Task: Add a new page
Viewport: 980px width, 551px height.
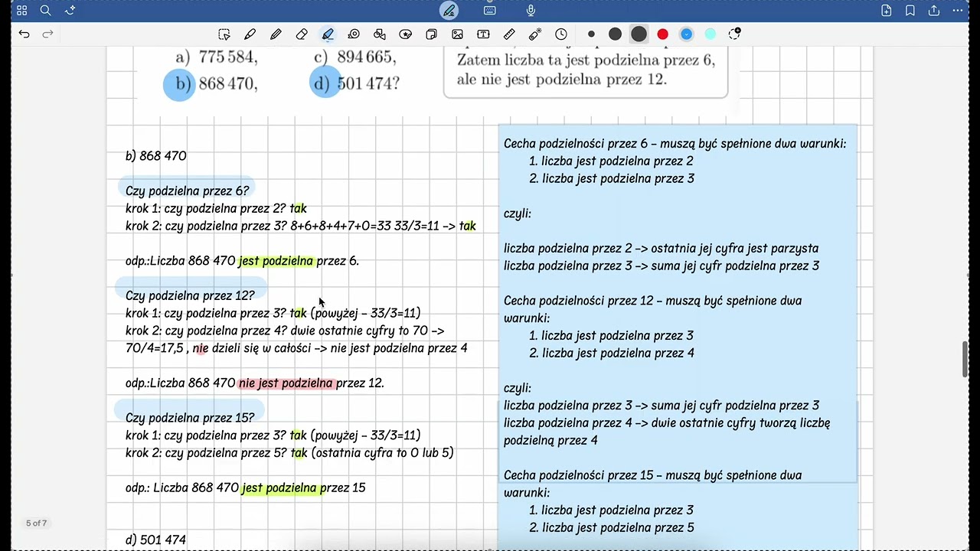Action: pyautogui.click(x=886, y=11)
